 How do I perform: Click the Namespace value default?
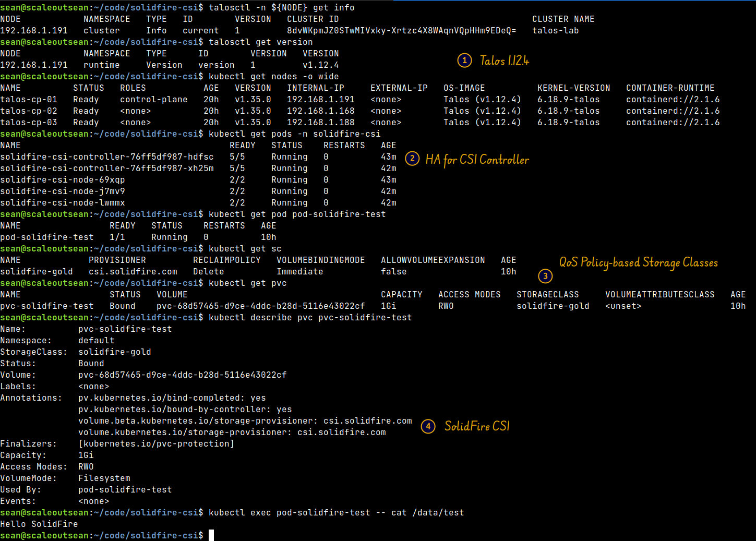(96, 340)
